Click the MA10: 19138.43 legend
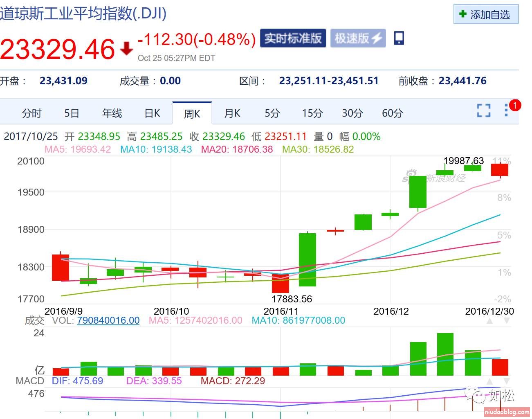 click(x=156, y=149)
